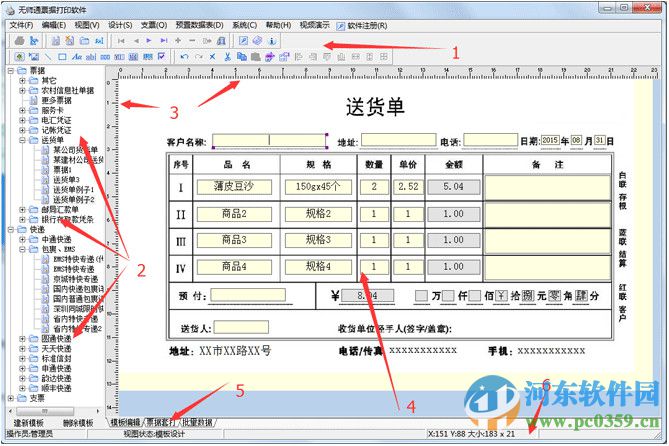Switch to the 票据套打 tab
The image size is (669, 446).
[160, 423]
